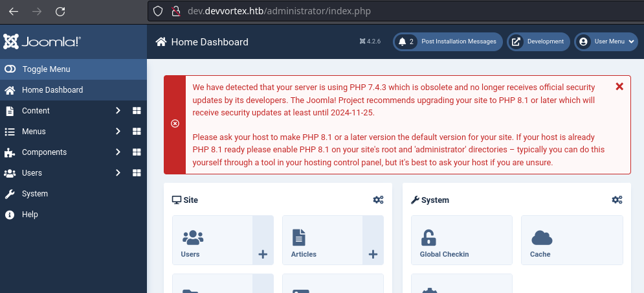Click the Home Dashboard header house icon
The height and width of the screenshot is (293, 644).
click(161, 41)
